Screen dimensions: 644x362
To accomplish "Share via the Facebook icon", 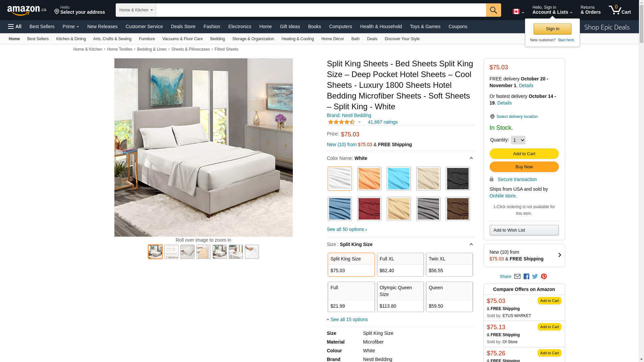I will tap(526, 277).
